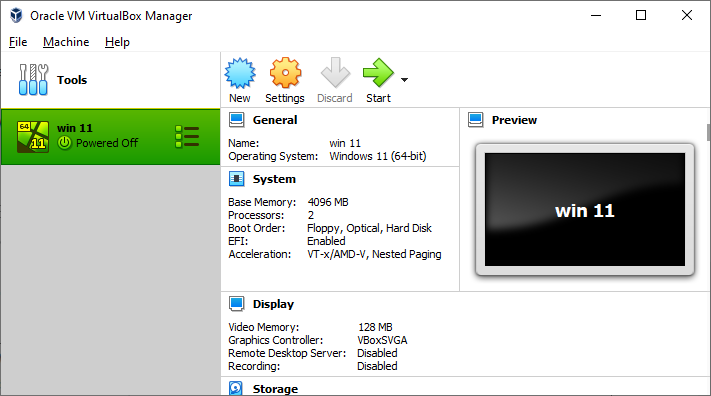
Task: Click the VirtualBox title bar logo
Action: [x=16, y=15]
